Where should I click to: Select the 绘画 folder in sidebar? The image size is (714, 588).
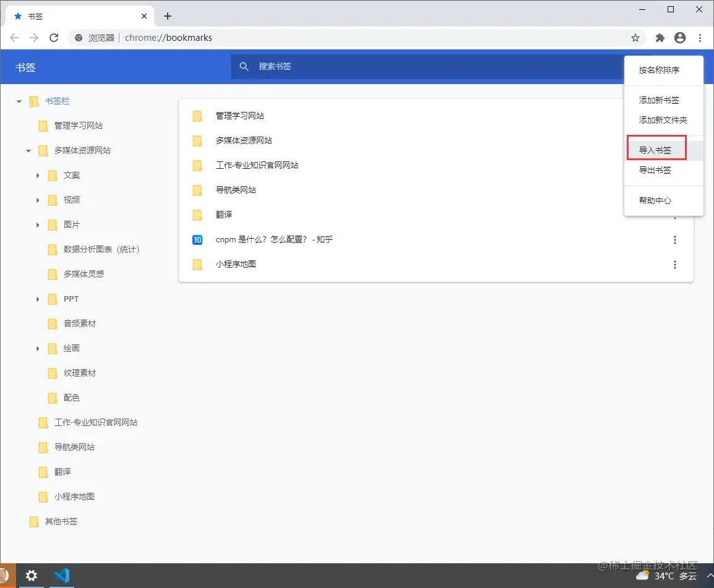(x=72, y=348)
